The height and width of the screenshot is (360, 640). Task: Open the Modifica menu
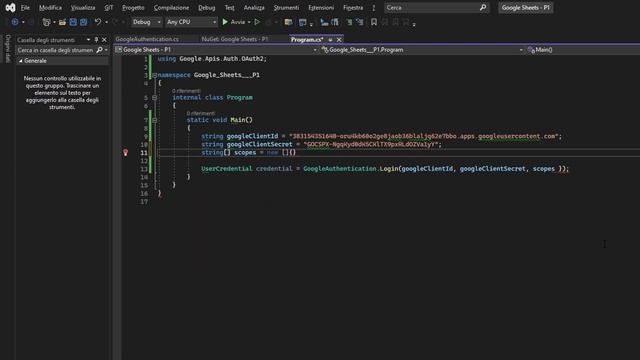point(50,8)
